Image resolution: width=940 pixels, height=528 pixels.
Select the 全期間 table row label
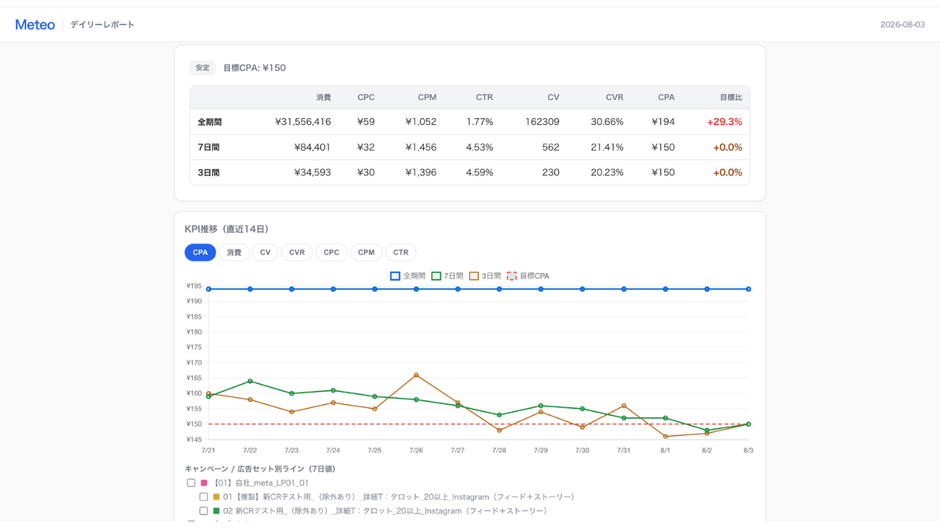point(210,122)
